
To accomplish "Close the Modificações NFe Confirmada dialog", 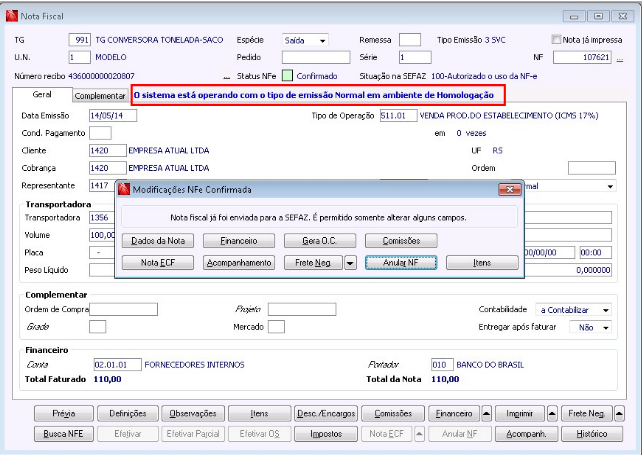I will click(x=510, y=189).
